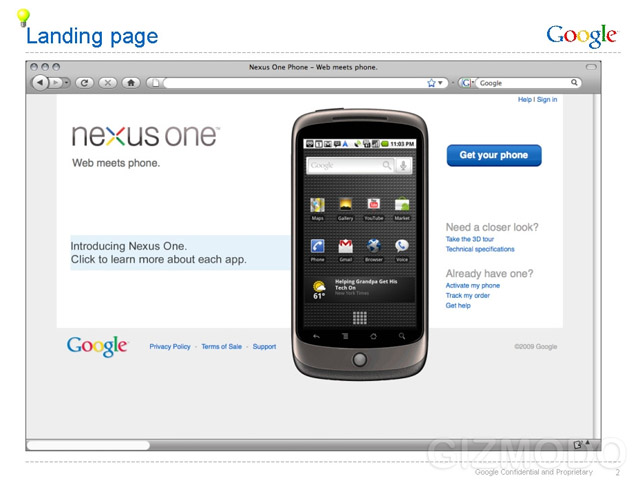Image resolution: width=640 pixels, height=487 pixels.
Task: Click the browser back arrow button
Action: pos(40,83)
